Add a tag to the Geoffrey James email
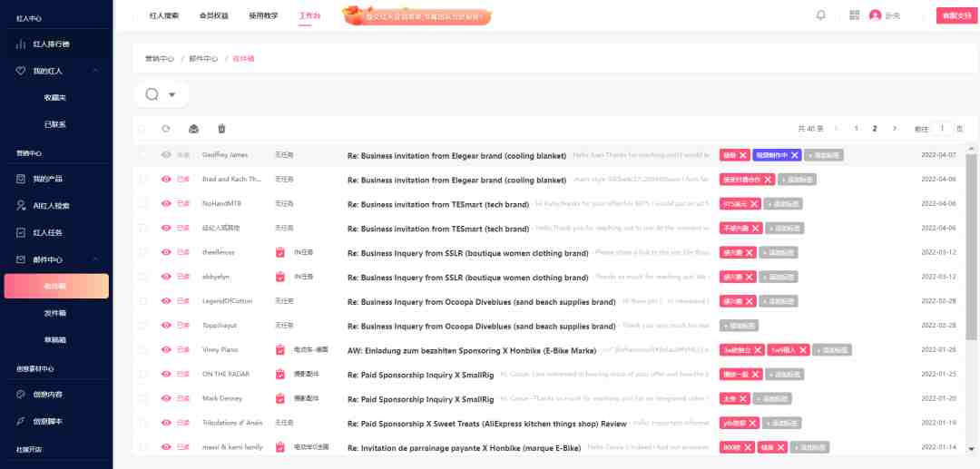This screenshot has height=469, width=980. point(824,155)
